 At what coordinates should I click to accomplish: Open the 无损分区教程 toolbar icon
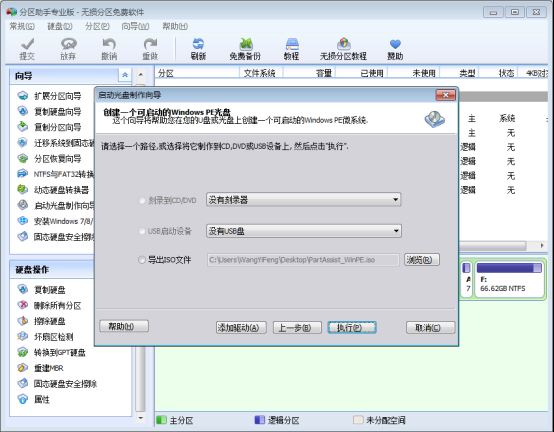click(x=343, y=49)
